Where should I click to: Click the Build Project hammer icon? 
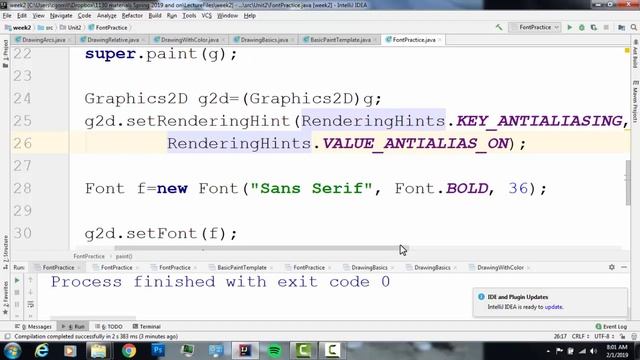coord(499,27)
